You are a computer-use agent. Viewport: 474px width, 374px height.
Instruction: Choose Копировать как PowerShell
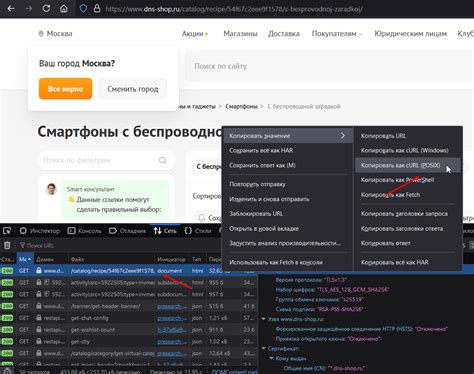(x=409, y=180)
